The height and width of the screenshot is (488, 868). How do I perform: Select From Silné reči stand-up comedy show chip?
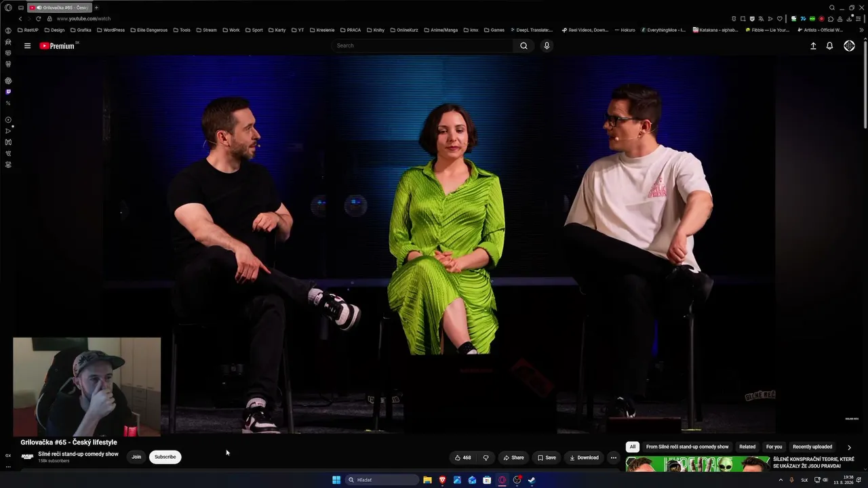pos(688,447)
